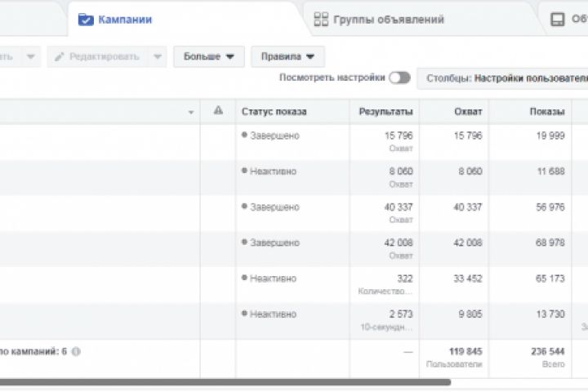This screenshot has height=392, width=588.
Task: Open the Больше dropdown
Action: (208, 57)
